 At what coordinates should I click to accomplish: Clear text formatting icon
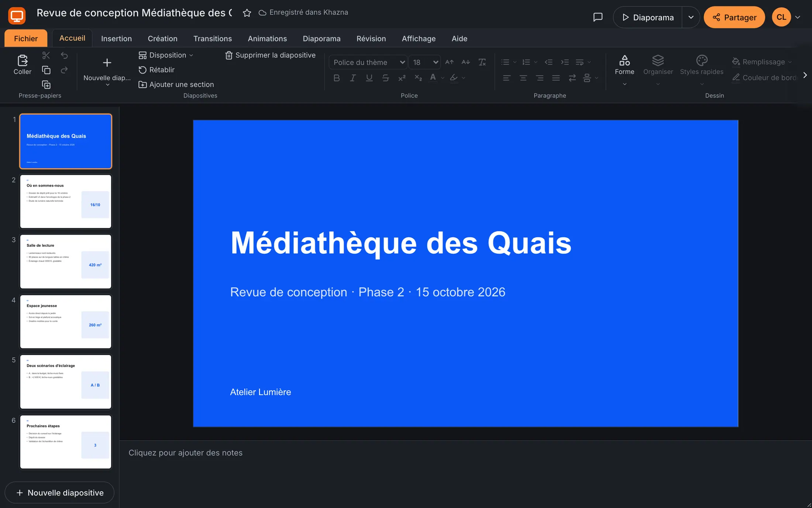[482, 62]
